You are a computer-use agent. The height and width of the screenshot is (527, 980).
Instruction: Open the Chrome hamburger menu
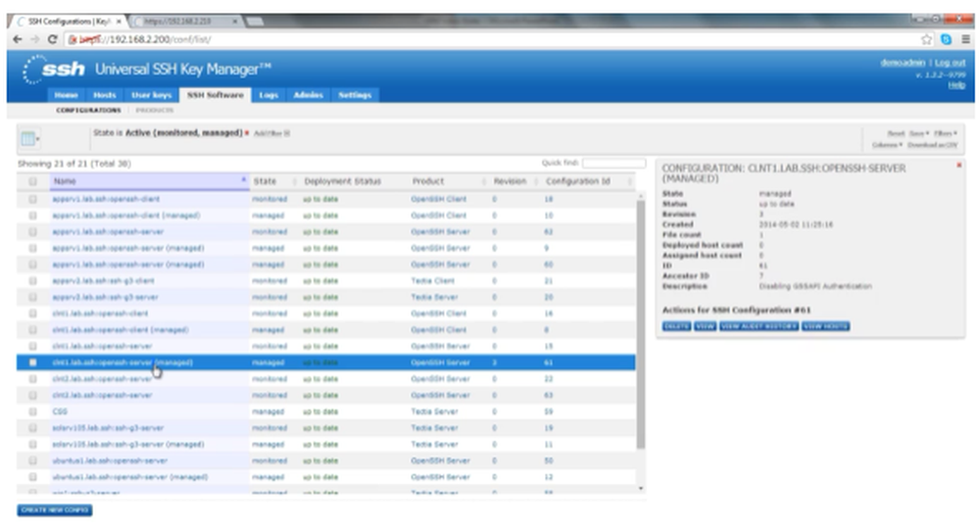point(965,39)
